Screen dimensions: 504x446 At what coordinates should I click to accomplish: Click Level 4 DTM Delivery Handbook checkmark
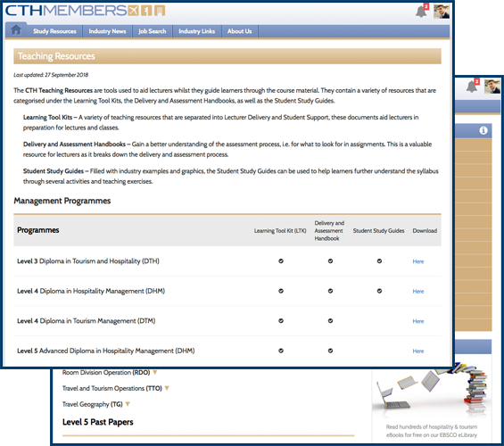coord(330,321)
